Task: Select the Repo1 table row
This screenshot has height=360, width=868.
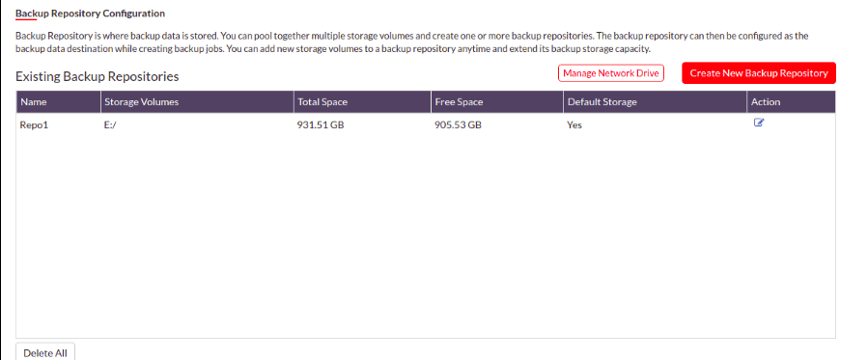Action: click(425, 125)
